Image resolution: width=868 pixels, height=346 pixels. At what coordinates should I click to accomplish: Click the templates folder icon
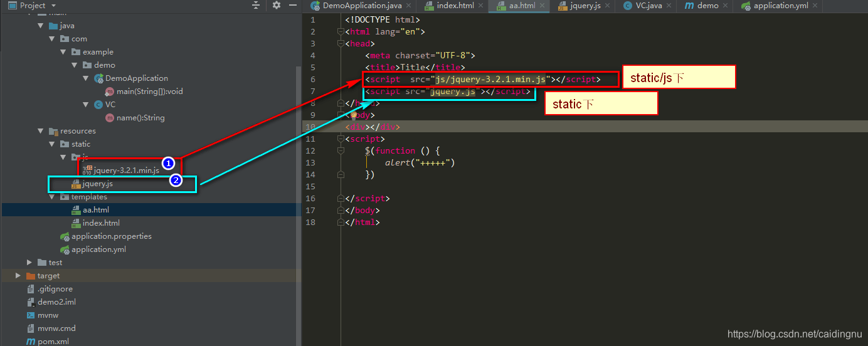pos(65,197)
